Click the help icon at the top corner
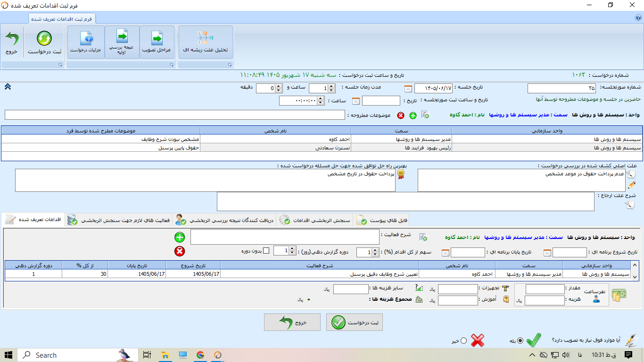 click(639, 18)
